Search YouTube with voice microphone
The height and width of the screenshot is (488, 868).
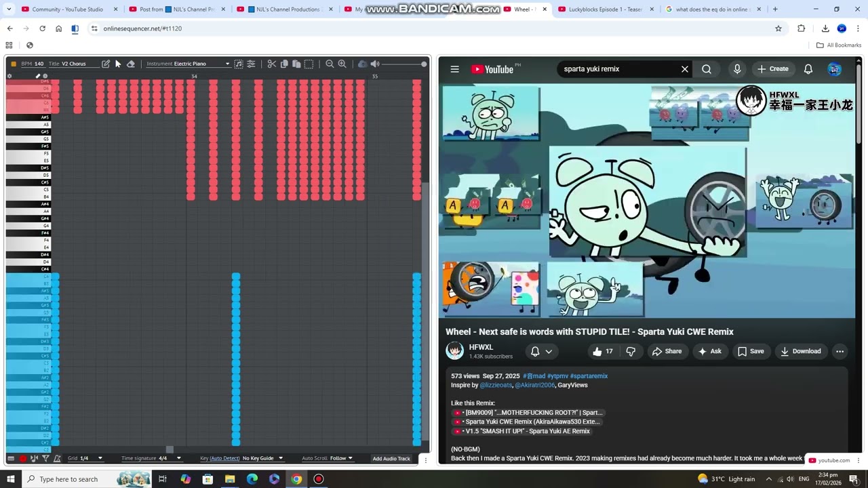point(737,69)
